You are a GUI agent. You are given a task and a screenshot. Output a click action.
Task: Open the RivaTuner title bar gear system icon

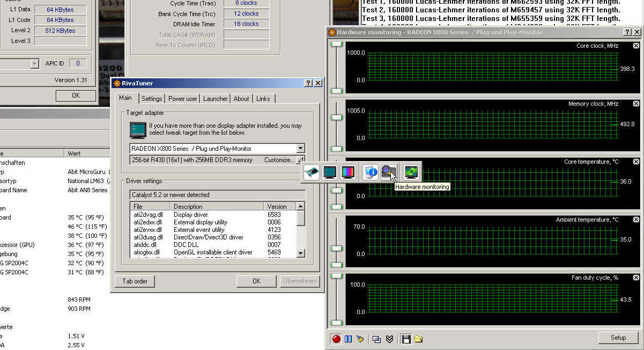[x=117, y=83]
